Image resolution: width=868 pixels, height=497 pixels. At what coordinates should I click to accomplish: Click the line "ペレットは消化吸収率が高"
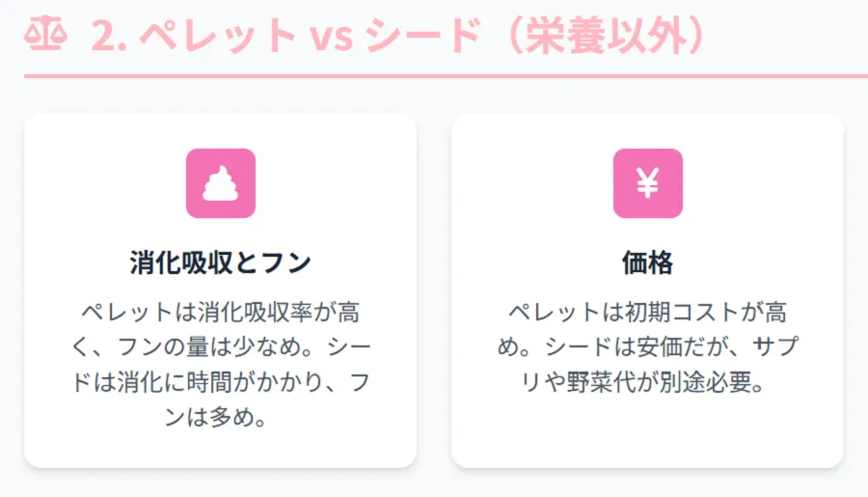click(220, 313)
